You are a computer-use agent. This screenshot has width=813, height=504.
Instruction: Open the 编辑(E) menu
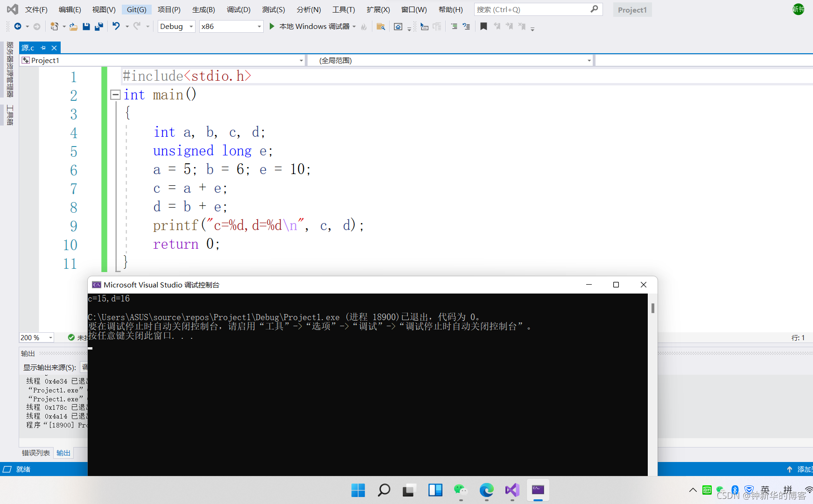(x=70, y=9)
